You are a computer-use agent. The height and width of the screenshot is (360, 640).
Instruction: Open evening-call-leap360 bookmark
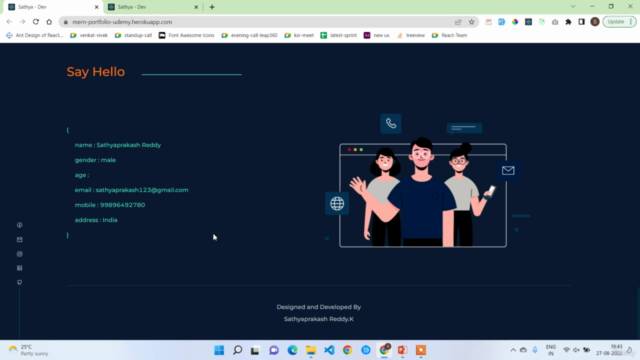[249, 36]
